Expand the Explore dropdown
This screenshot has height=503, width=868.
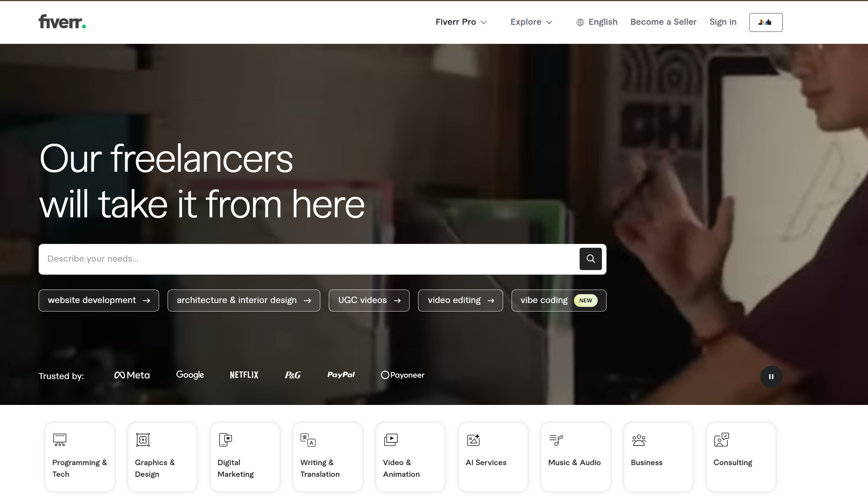coord(531,22)
